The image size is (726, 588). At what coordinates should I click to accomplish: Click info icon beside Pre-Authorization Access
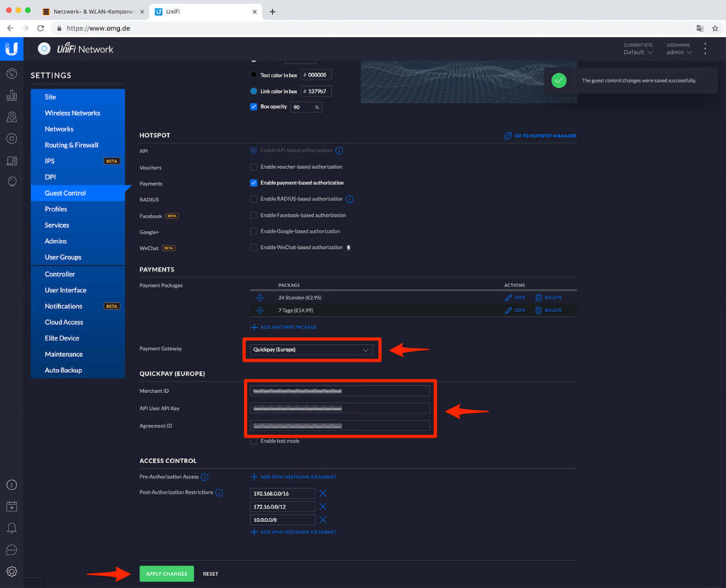pyautogui.click(x=205, y=477)
